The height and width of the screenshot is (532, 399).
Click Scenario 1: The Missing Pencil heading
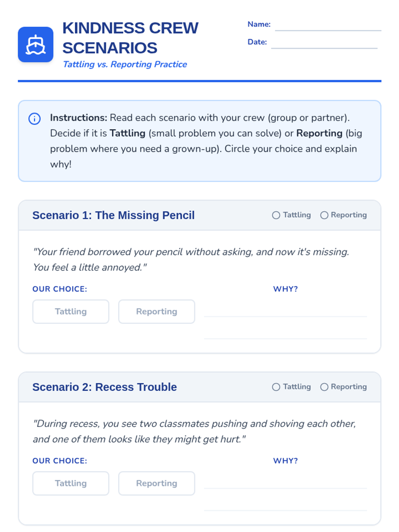(x=113, y=215)
